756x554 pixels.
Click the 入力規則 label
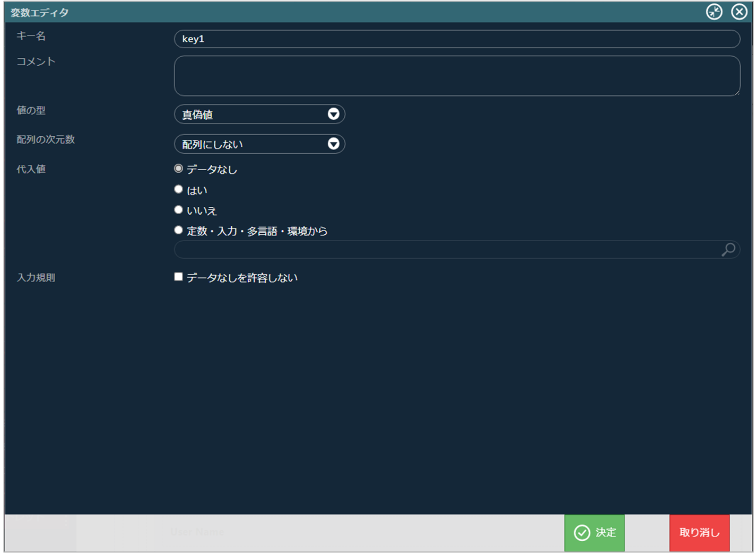coord(36,277)
